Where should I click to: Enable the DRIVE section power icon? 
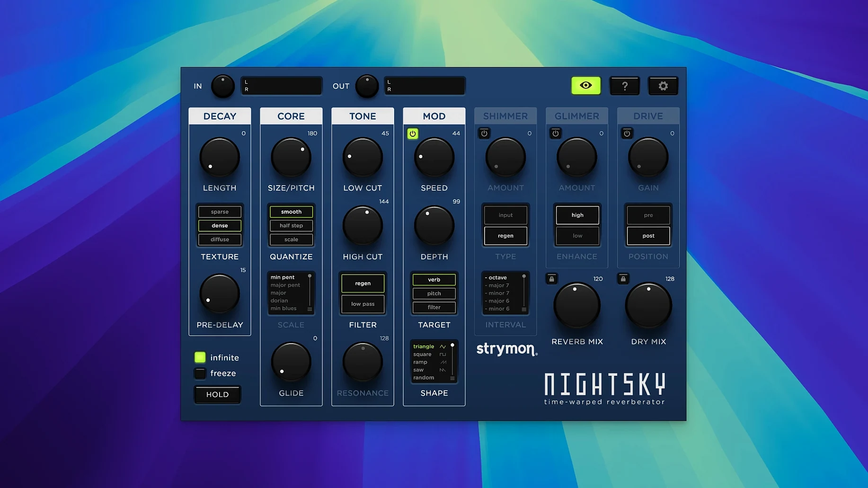(627, 134)
